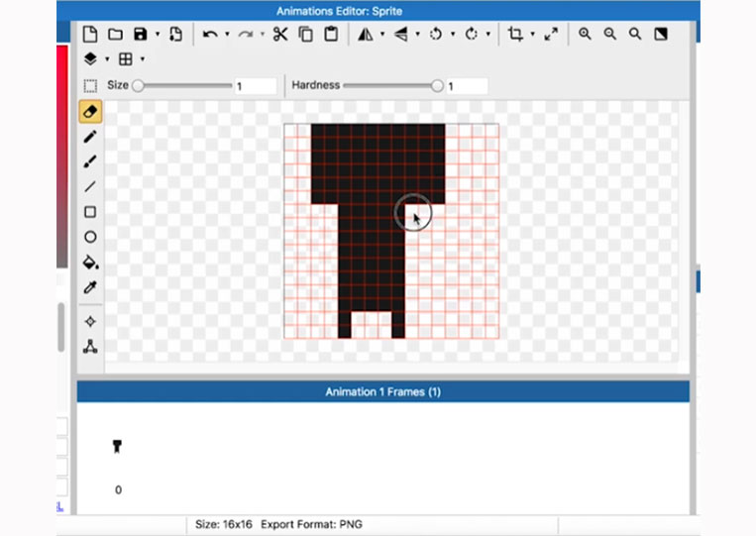Create a new blank image

pyautogui.click(x=90, y=35)
